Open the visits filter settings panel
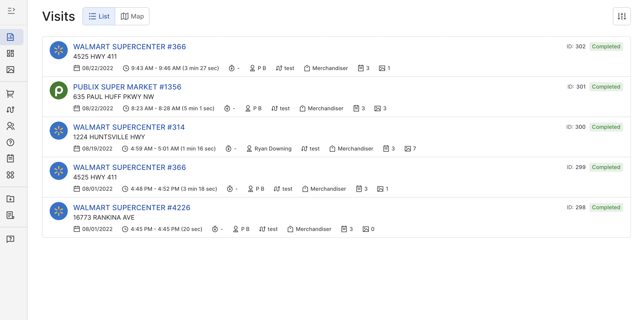The width and height of the screenshot is (644, 320). [x=621, y=16]
